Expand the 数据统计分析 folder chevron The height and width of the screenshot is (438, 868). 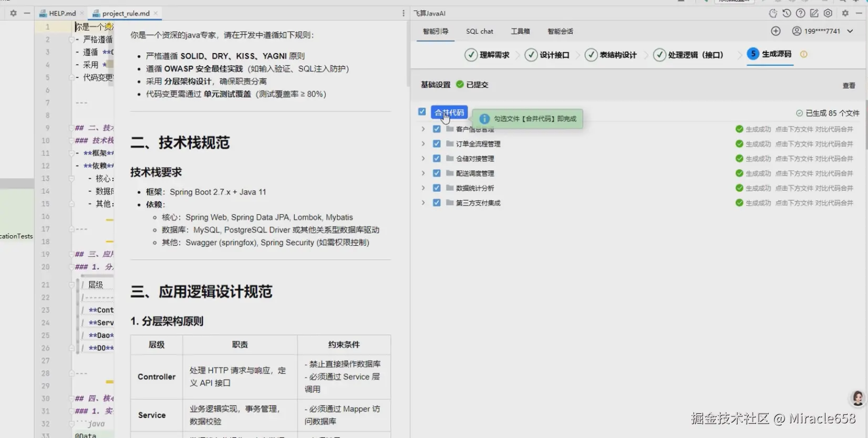423,187
